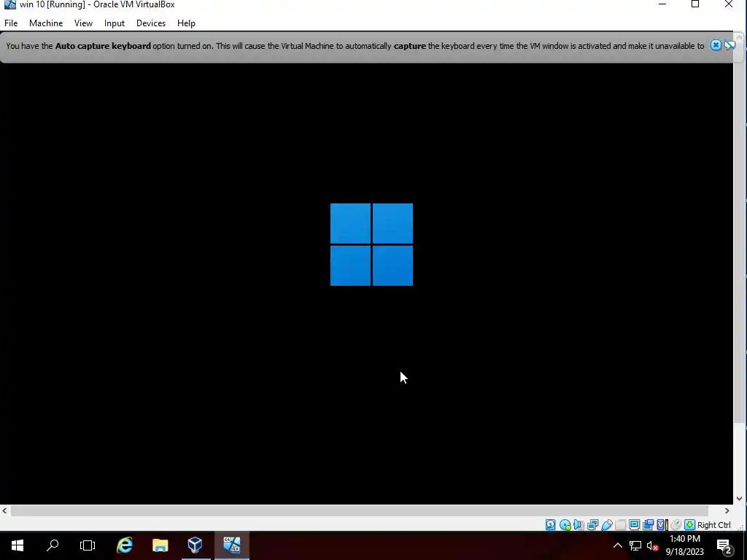Viewport: 747px width, 560px height.
Task: Click the shared folders status icon
Action: [x=620, y=525]
